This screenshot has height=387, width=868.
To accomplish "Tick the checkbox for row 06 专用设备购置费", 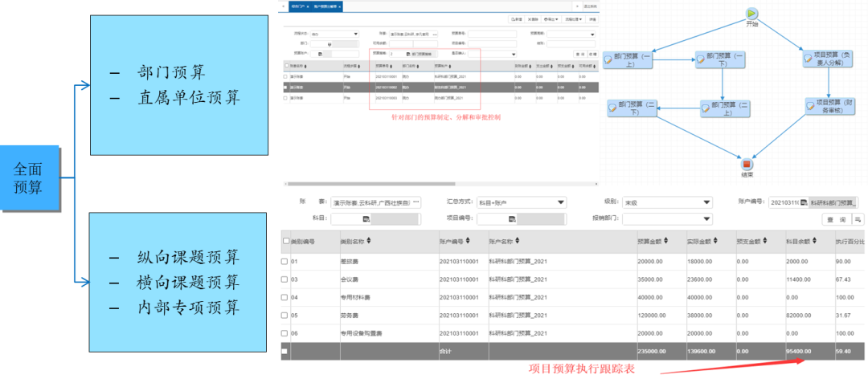I will (285, 333).
